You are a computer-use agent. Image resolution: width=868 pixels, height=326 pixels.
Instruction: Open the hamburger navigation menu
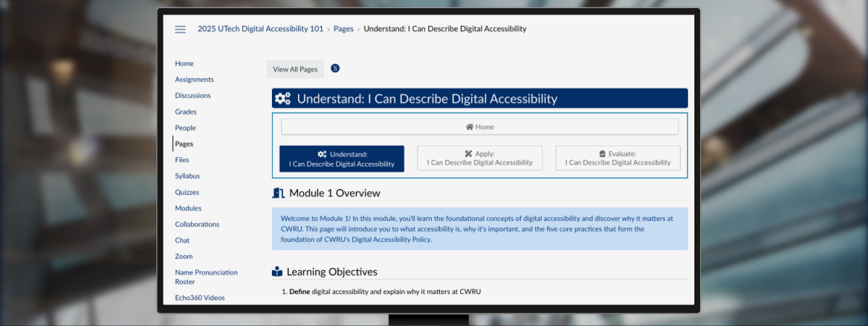click(x=180, y=29)
